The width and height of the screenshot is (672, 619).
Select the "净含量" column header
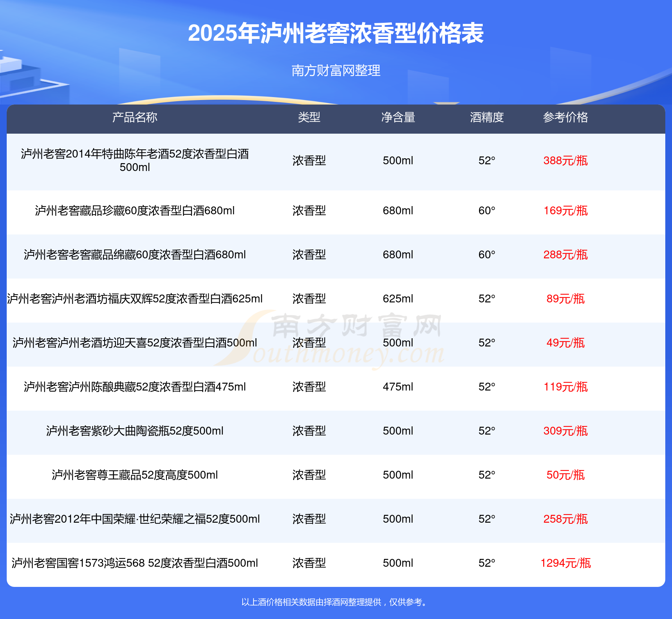[x=398, y=117]
